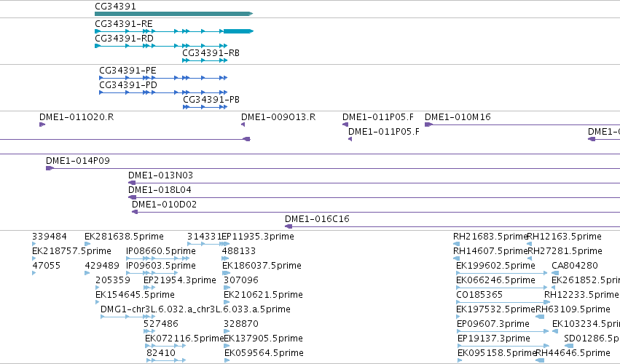Select the EST labeled 205359
The image size is (620, 364).
[98, 288]
